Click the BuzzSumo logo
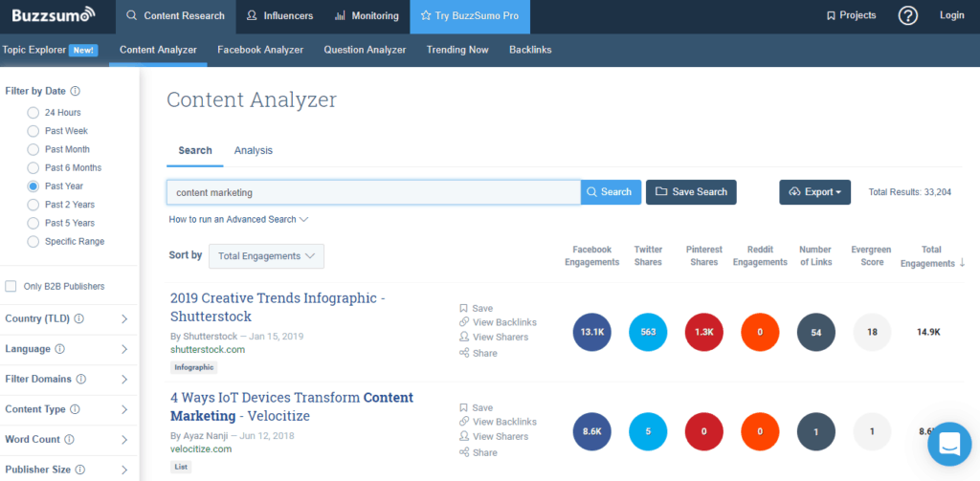 tap(54, 15)
